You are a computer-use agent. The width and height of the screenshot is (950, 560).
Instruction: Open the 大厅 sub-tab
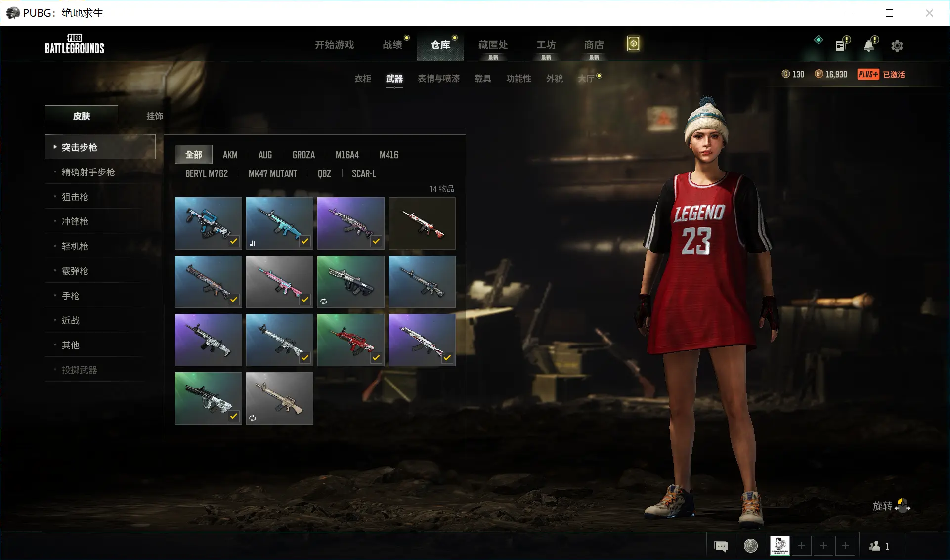click(586, 79)
